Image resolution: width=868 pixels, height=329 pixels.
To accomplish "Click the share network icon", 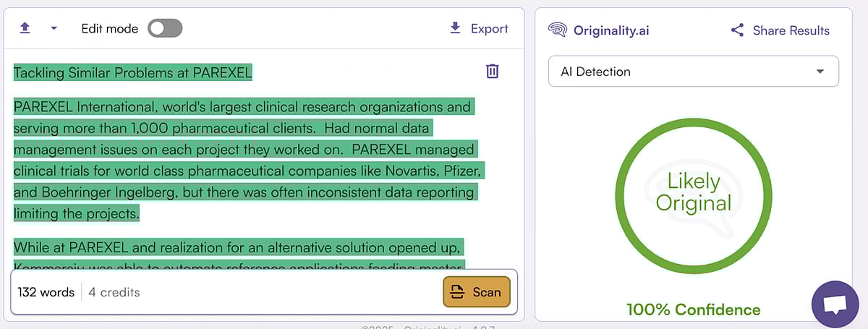I will 737,30.
